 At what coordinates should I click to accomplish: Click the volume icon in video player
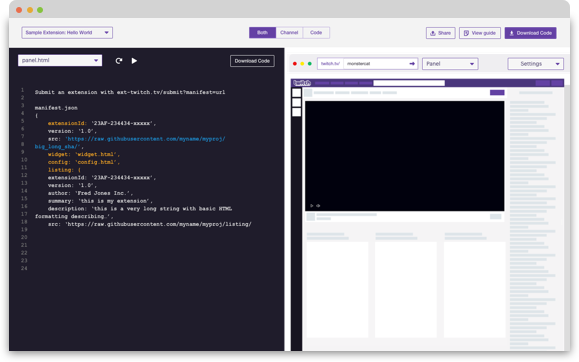318,206
